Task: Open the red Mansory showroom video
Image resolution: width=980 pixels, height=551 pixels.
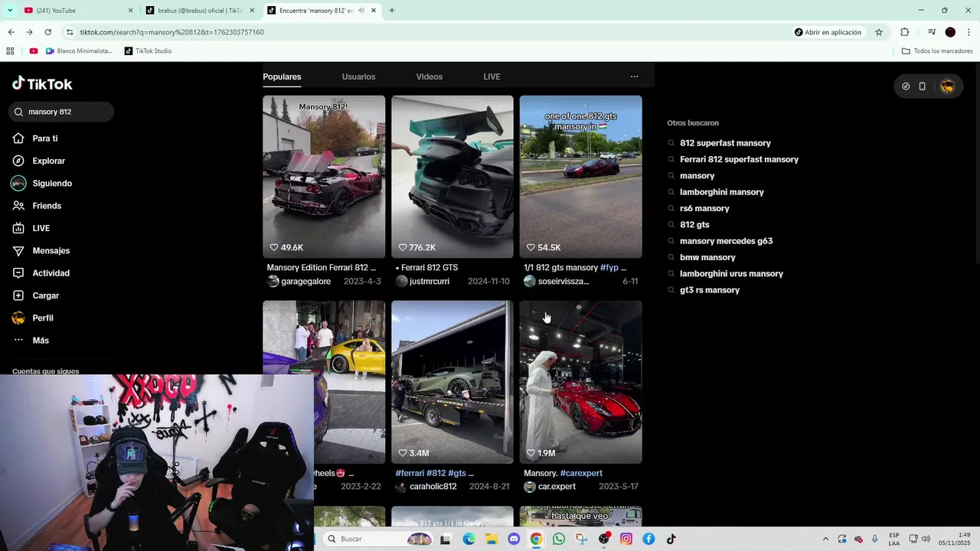Action: pos(581,382)
